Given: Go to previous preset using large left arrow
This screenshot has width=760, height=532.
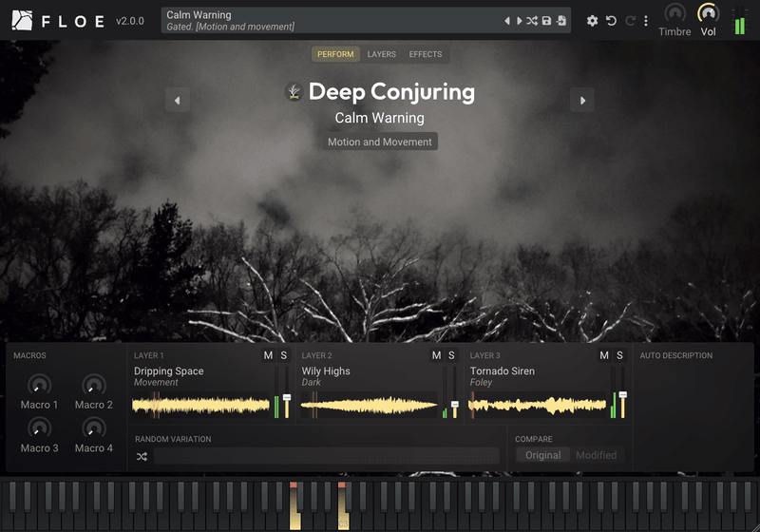Looking at the screenshot, I should [178, 101].
